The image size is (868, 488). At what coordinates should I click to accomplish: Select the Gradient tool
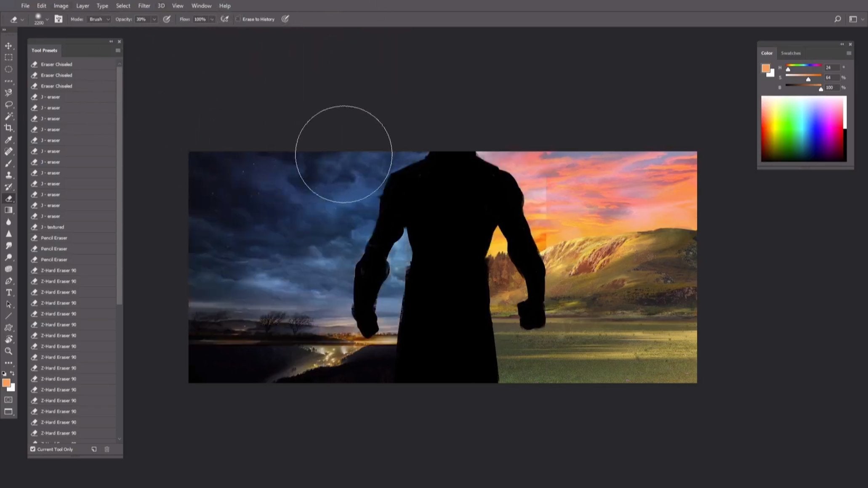pyautogui.click(x=8, y=210)
